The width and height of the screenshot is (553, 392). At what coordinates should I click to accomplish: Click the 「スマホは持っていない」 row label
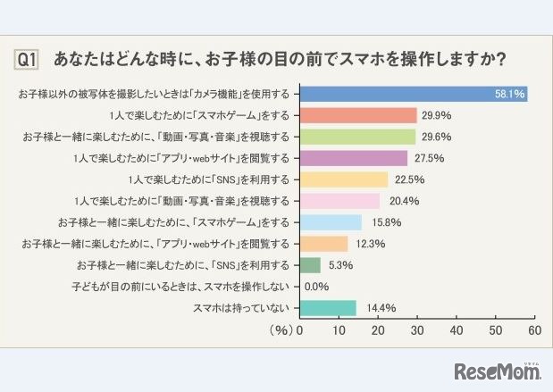point(241,308)
